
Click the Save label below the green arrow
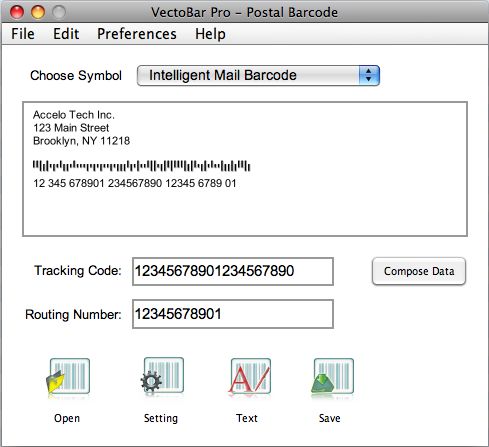(x=329, y=418)
